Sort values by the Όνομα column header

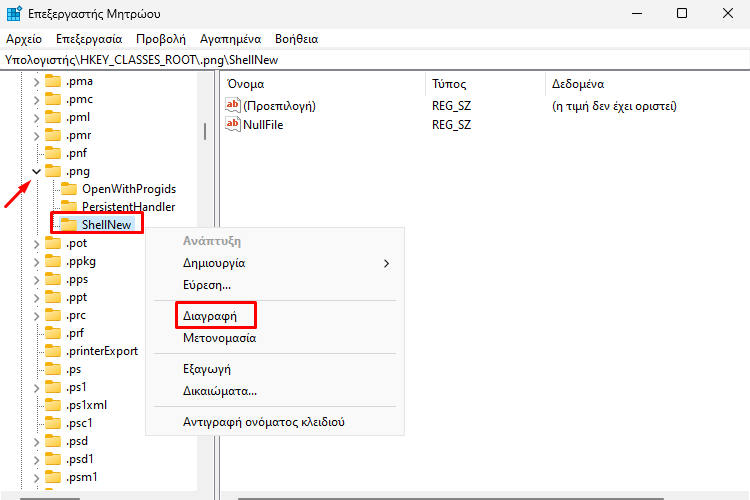click(x=323, y=84)
